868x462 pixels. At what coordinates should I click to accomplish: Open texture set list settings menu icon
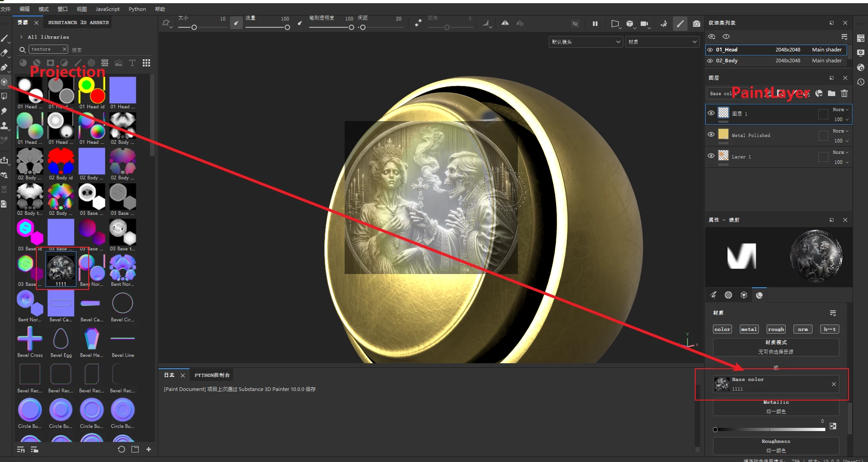(844, 37)
